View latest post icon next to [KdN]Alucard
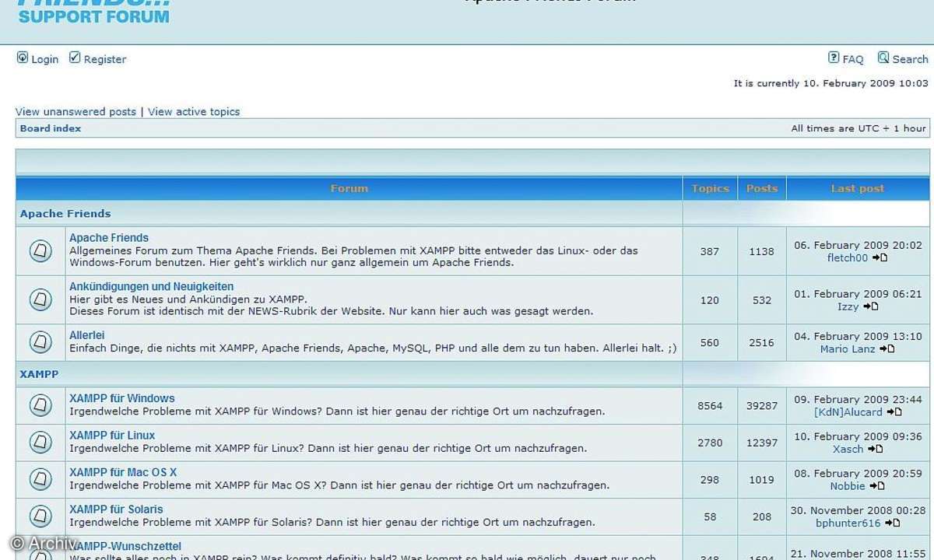 click(894, 412)
